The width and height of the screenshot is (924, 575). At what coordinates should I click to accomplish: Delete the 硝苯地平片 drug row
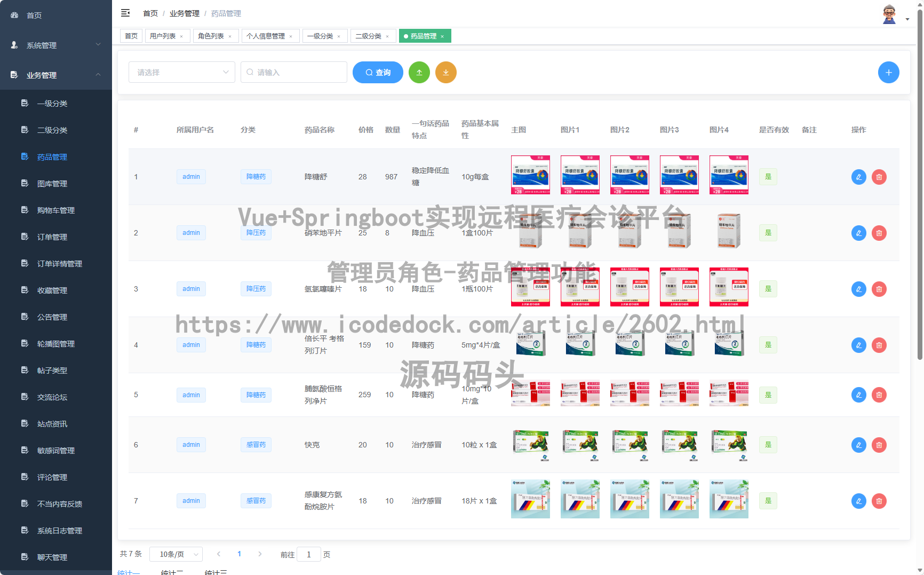pos(879,233)
